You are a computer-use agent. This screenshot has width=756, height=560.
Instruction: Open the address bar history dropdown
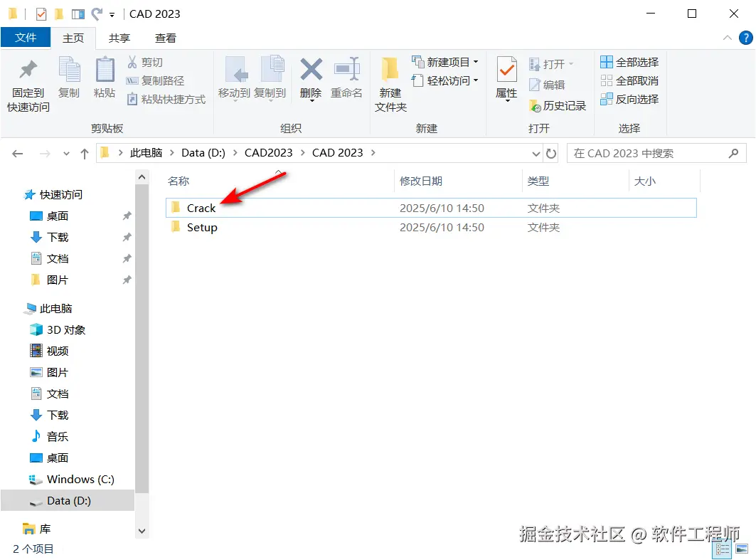coord(536,154)
